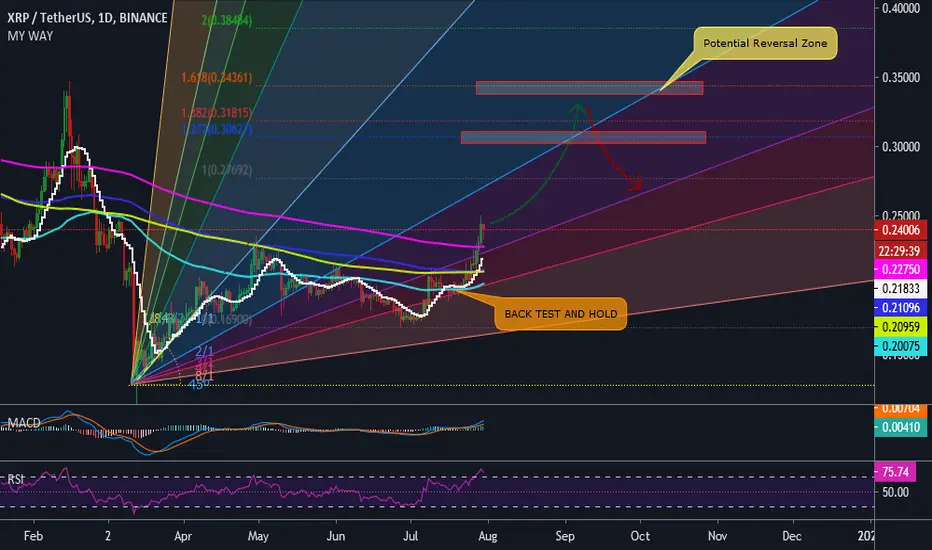Select the BACK TEST AND HOLD callout
Viewport: 932px width, 550px height.
click(561, 314)
